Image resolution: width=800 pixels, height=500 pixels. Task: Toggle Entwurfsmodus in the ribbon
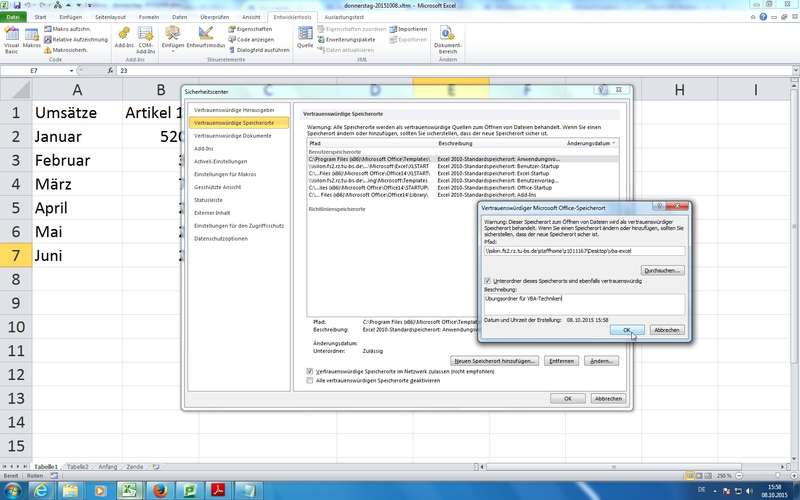coord(206,38)
